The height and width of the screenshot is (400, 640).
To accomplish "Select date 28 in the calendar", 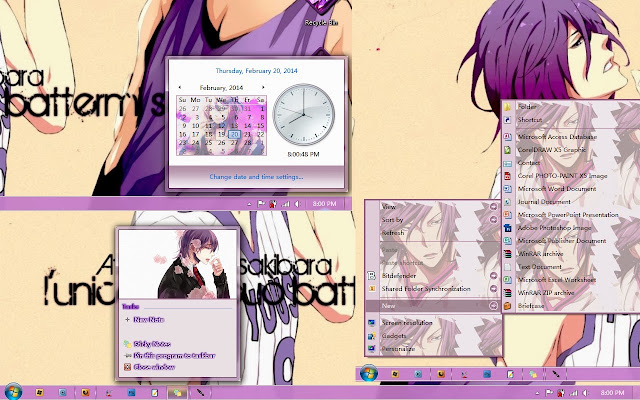I will (x=247, y=143).
